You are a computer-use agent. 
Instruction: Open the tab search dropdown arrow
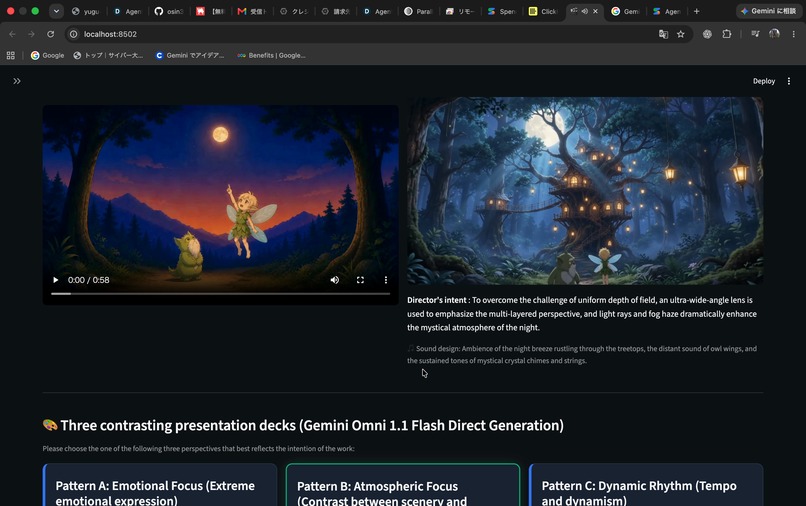coord(56,11)
